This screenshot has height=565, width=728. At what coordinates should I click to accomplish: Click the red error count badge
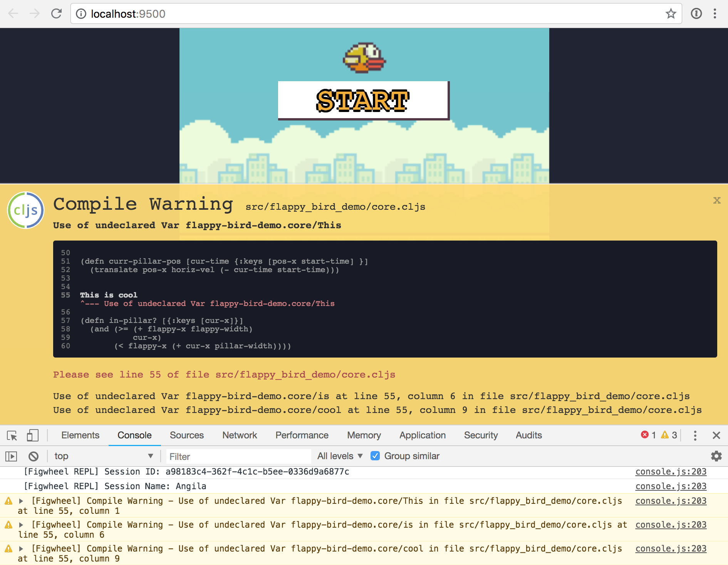pyautogui.click(x=649, y=435)
